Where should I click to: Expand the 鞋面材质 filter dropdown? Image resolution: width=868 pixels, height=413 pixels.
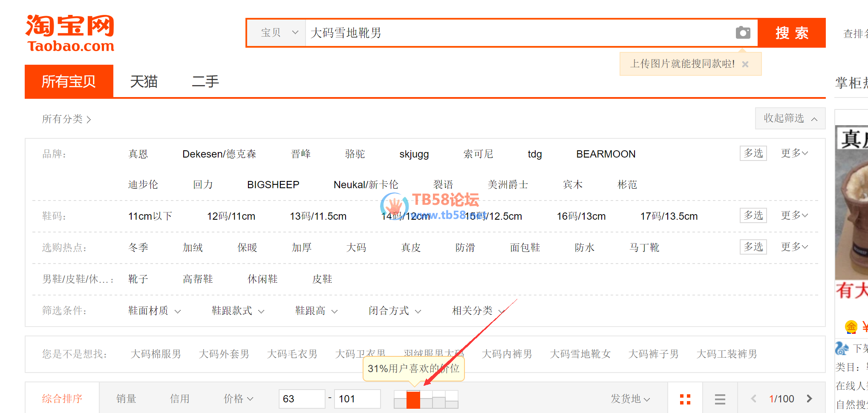(x=154, y=311)
